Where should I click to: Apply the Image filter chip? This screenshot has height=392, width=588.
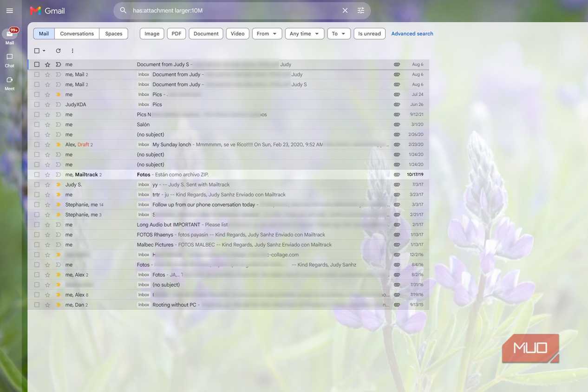tap(152, 33)
